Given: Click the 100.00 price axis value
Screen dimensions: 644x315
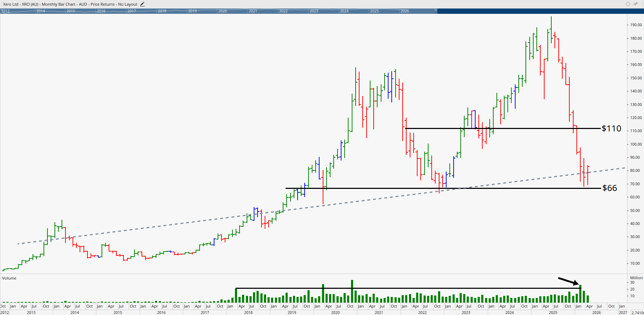Looking at the screenshot, I should click(x=636, y=144).
